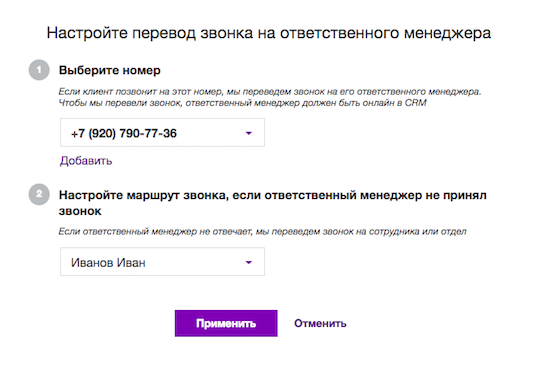This screenshot has height=376, width=539.
Task: Click the Иванов Иван name text
Action: click(x=108, y=263)
